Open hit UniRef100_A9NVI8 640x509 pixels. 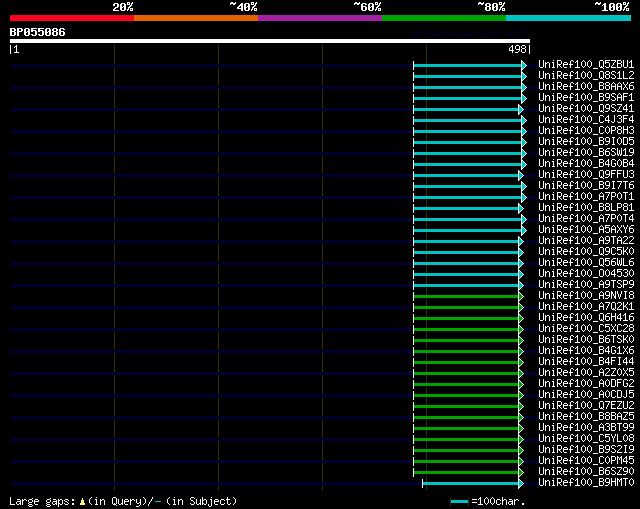coord(586,296)
